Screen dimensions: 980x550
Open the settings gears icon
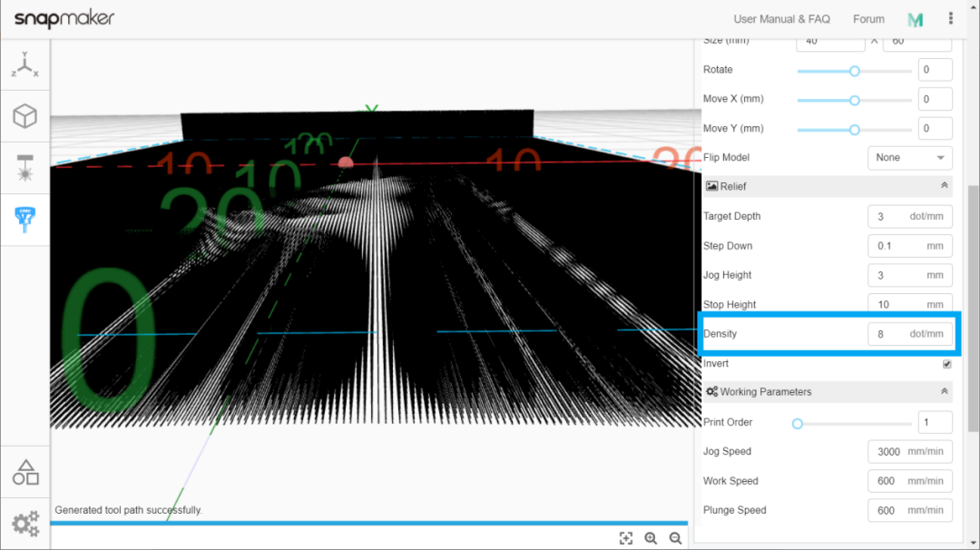point(25,524)
